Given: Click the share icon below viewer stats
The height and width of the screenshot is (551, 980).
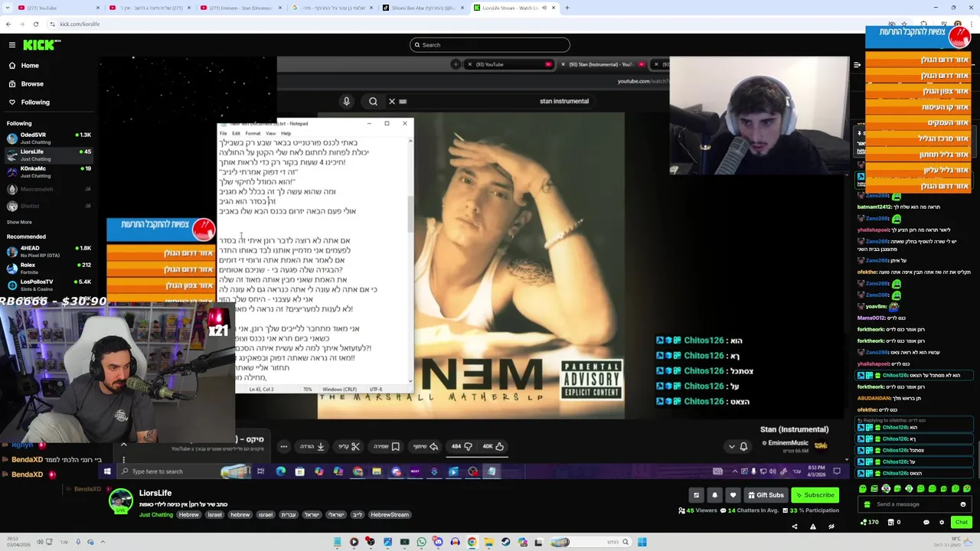Looking at the screenshot, I should [794, 527].
